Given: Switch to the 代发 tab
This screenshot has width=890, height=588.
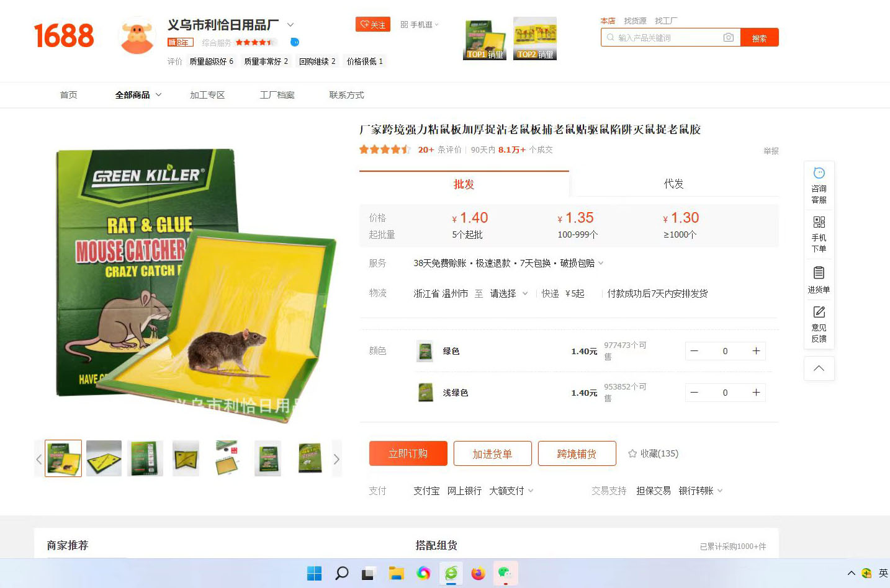Looking at the screenshot, I should (673, 184).
